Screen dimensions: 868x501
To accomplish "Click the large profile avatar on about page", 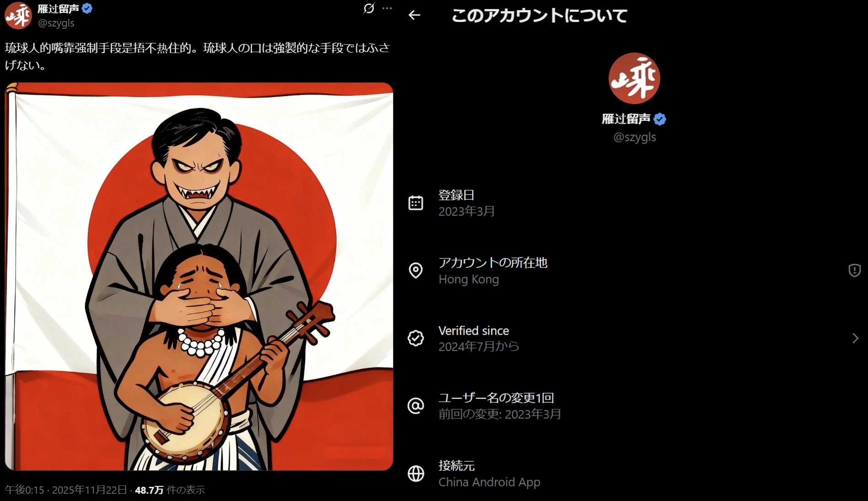I will click(x=634, y=78).
